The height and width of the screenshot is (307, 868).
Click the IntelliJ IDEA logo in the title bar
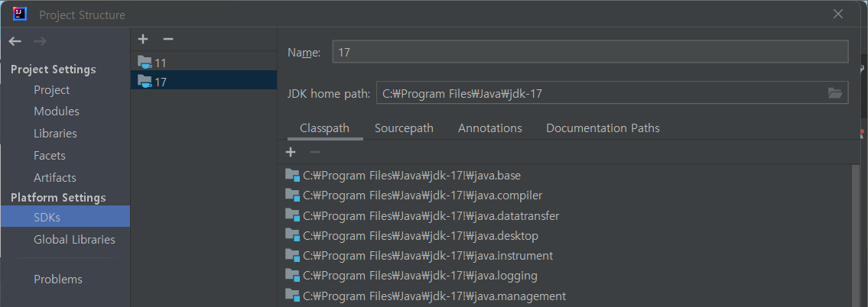[x=19, y=14]
